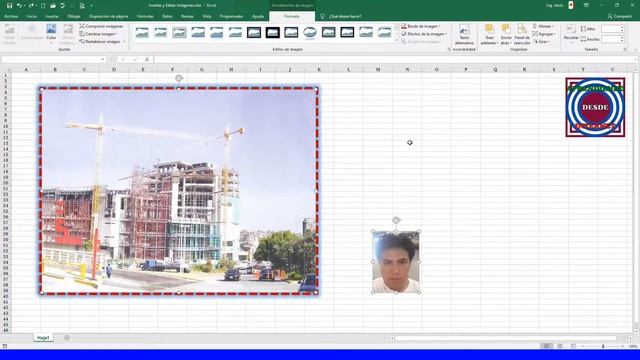Viewport: 640px width, 360px height.
Task: Click the formula bar
Action: [x=394, y=60]
